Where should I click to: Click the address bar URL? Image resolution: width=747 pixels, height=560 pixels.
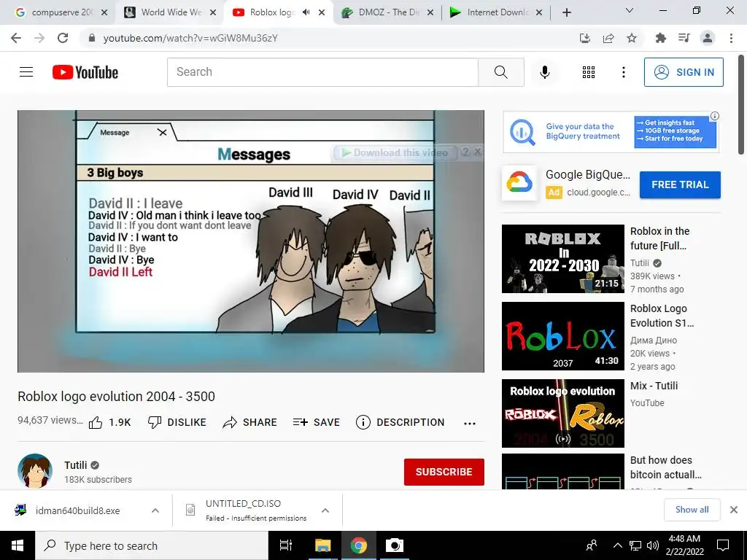coord(190,38)
